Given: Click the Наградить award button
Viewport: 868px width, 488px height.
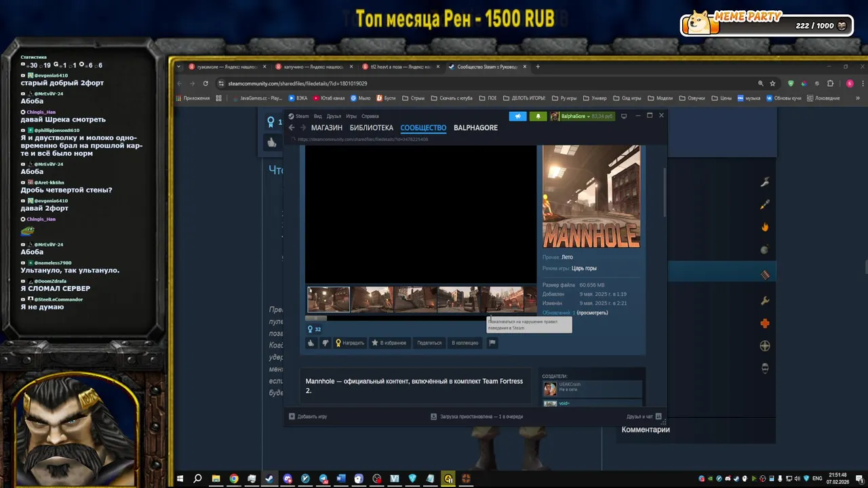Looking at the screenshot, I should pyautogui.click(x=350, y=343).
